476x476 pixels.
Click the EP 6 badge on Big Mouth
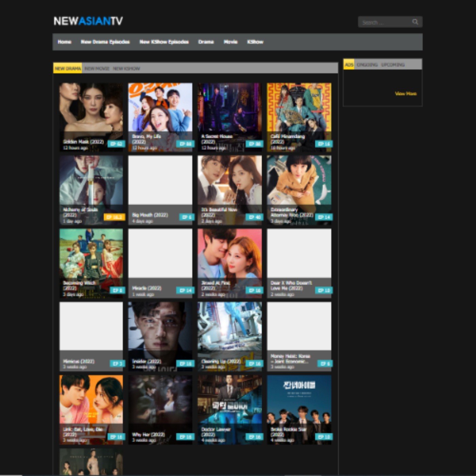point(187,217)
